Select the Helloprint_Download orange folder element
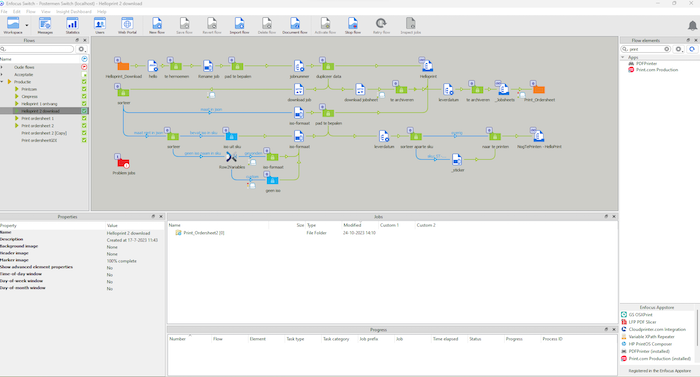This screenshot has width=700, height=377. (123, 67)
